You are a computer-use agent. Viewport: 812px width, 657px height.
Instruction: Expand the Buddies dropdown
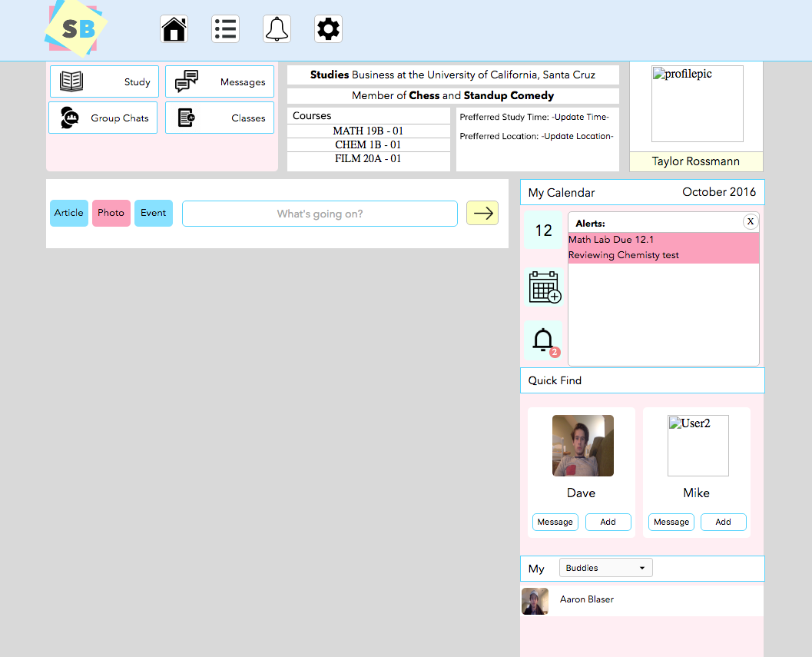605,568
